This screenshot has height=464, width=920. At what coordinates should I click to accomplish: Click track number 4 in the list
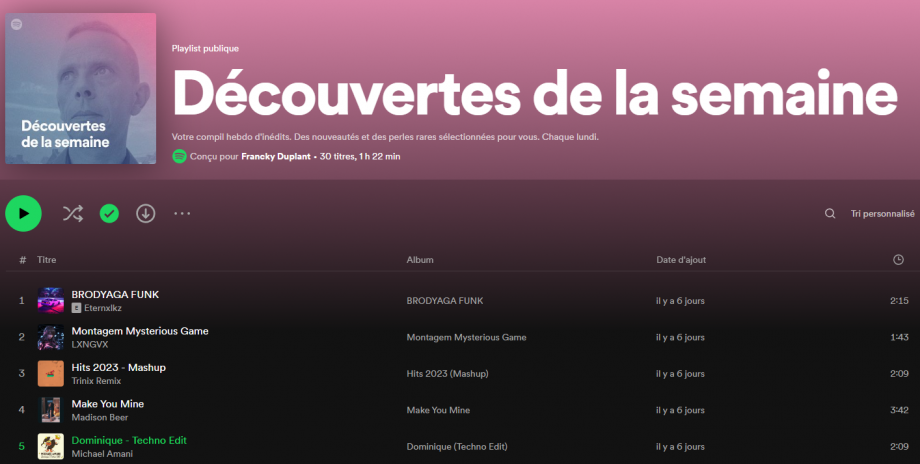tap(22, 410)
